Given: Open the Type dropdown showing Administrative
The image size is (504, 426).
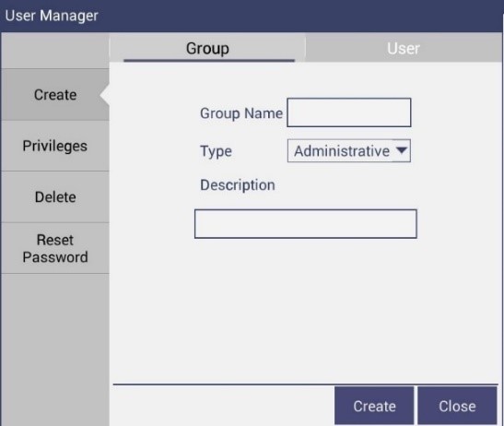Looking at the screenshot, I should click(349, 150).
